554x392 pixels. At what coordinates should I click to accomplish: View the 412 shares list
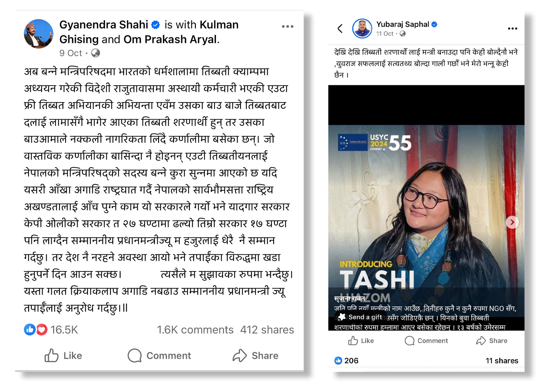(267, 330)
